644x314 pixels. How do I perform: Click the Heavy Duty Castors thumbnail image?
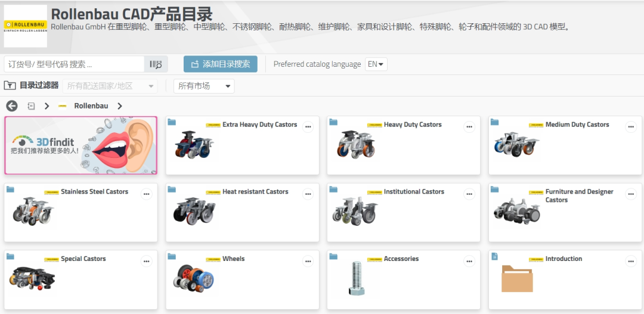(x=355, y=145)
